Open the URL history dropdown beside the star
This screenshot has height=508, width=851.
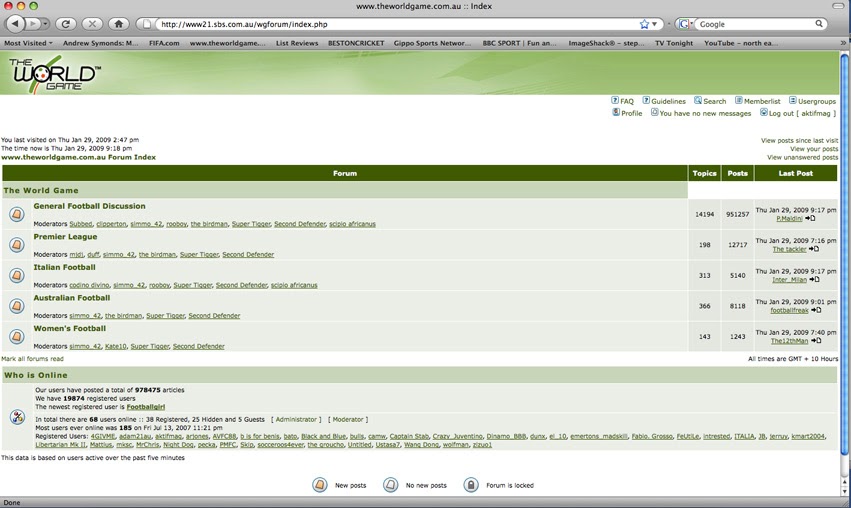pyautogui.click(x=655, y=24)
